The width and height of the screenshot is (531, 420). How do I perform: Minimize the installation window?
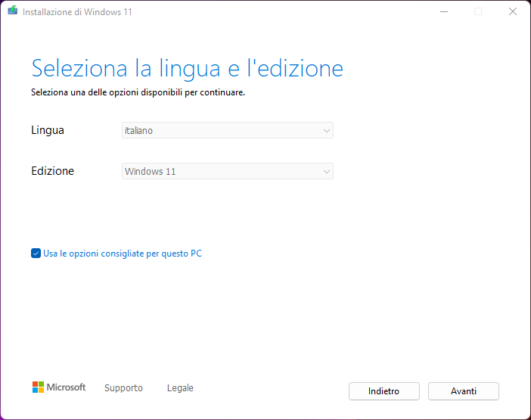click(x=442, y=11)
